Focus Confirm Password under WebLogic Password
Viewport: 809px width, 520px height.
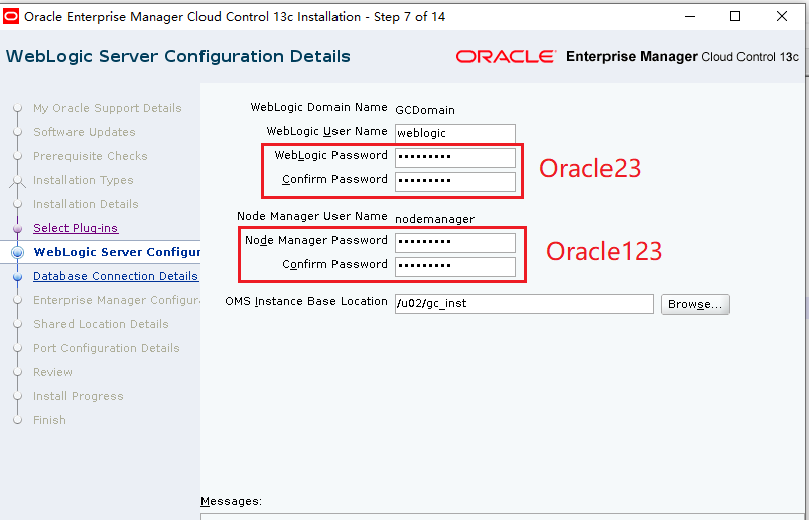(455, 182)
